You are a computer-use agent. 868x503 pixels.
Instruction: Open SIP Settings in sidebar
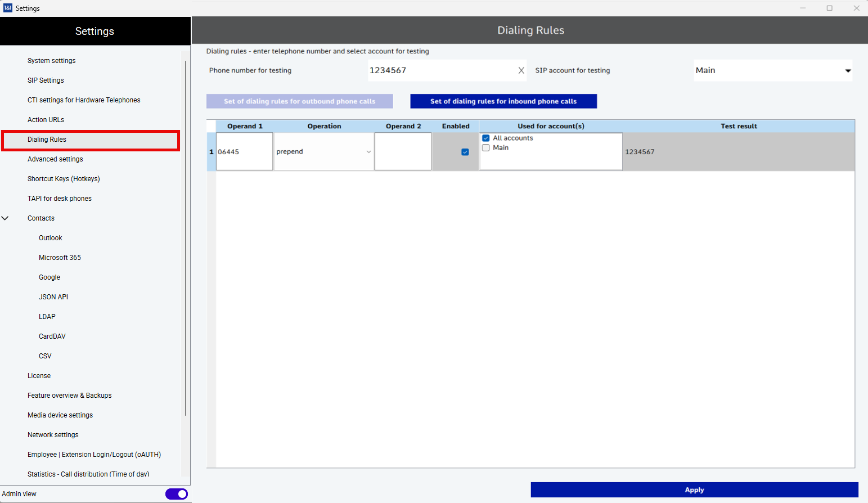[x=46, y=80]
